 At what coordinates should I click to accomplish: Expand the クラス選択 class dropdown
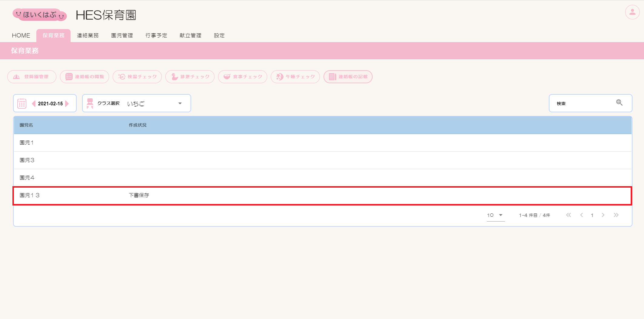coord(180,104)
